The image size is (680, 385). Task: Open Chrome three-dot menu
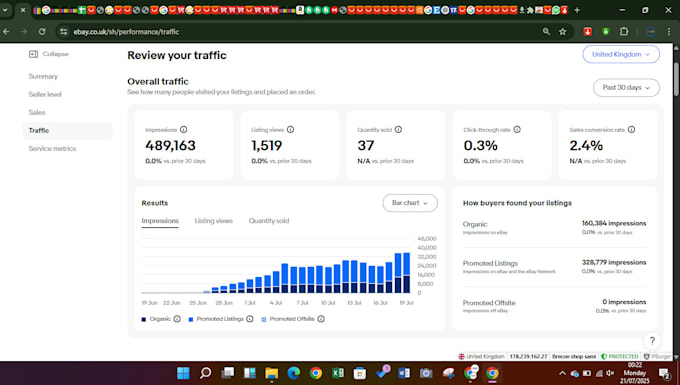669,32
